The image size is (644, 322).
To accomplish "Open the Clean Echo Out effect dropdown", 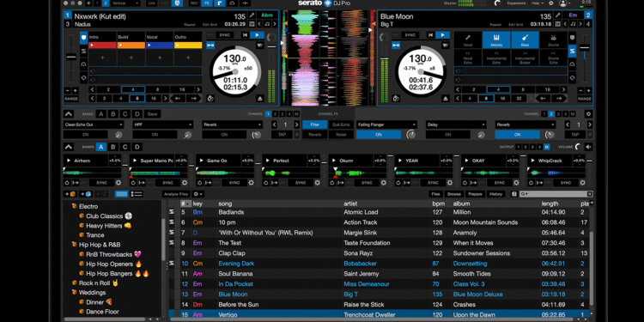I will tap(94, 125).
